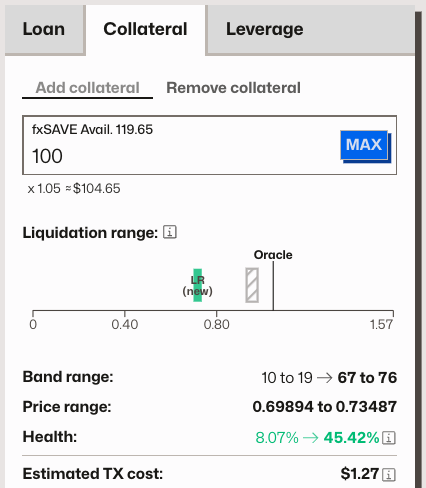Click the Liquidation range heading

(x=90, y=233)
